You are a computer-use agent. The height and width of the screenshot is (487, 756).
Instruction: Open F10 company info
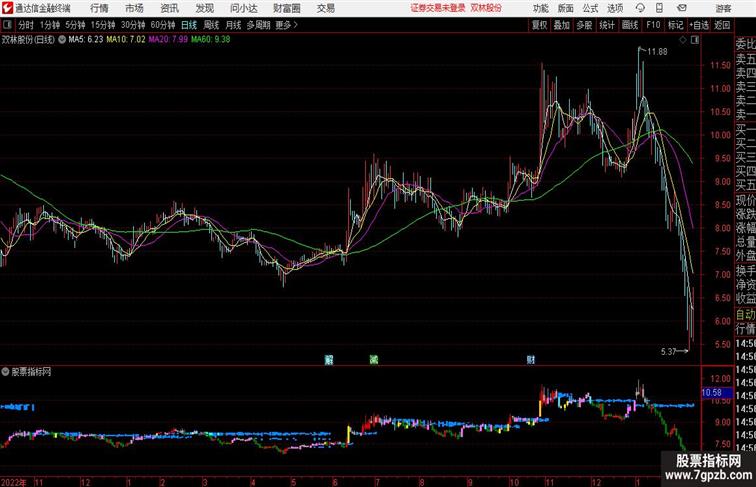click(653, 25)
